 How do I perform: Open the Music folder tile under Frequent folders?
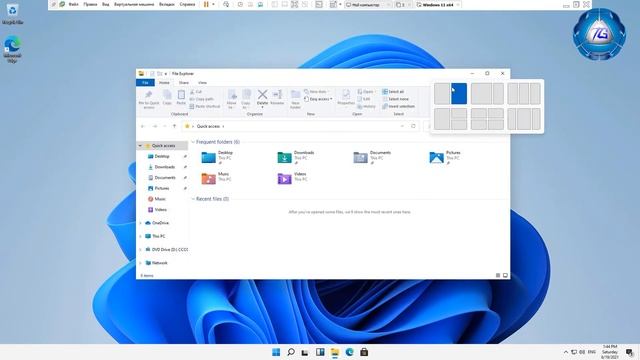(216, 178)
